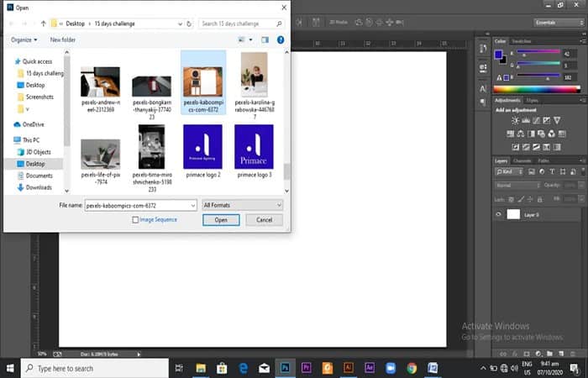The height and width of the screenshot is (378, 588).
Task: Open the collapsed Paragraph panel icon
Action: 483,102
